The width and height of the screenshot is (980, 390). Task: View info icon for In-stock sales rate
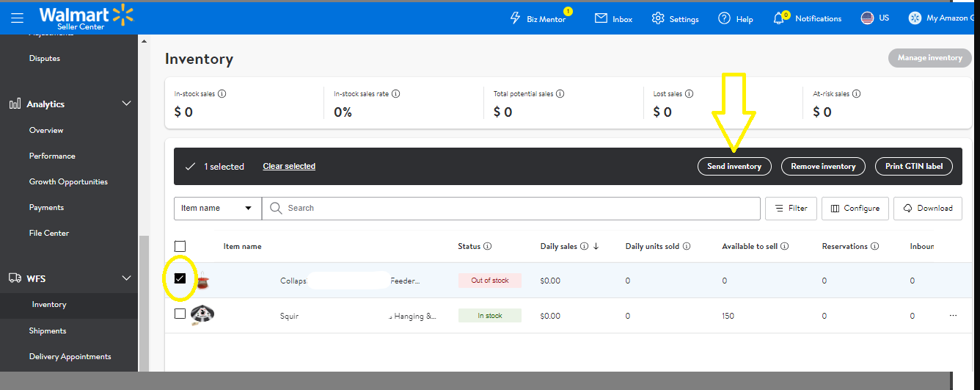tap(396, 94)
